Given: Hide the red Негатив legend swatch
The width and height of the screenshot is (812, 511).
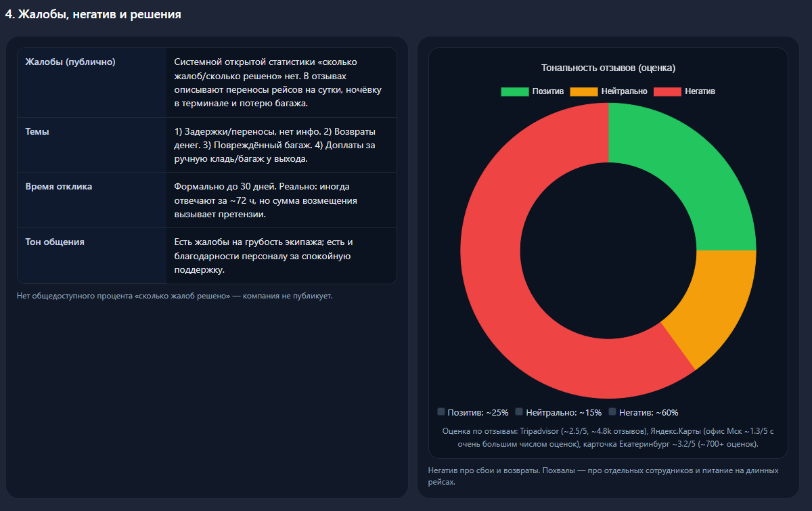Looking at the screenshot, I should click(x=667, y=91).
